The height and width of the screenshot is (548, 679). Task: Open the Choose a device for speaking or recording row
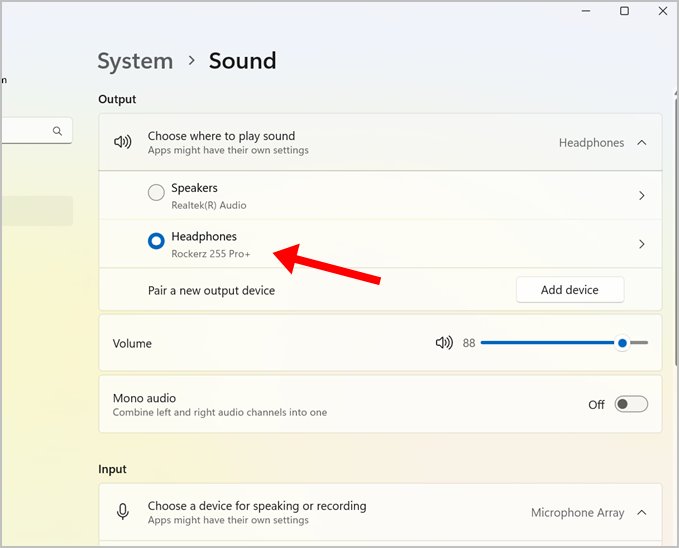coord(380,512)
